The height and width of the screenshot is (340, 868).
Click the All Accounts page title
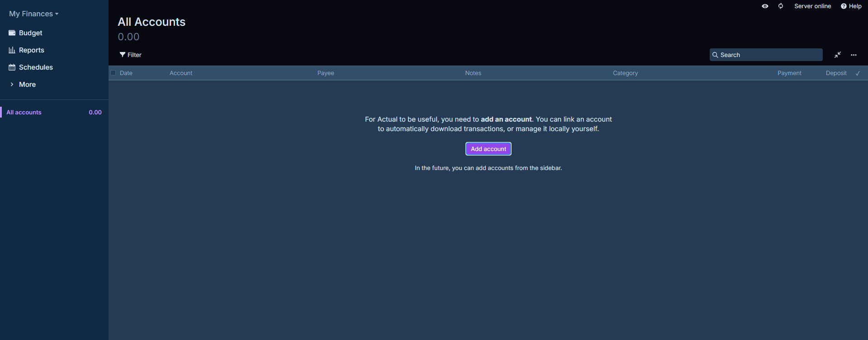[152, 22]
